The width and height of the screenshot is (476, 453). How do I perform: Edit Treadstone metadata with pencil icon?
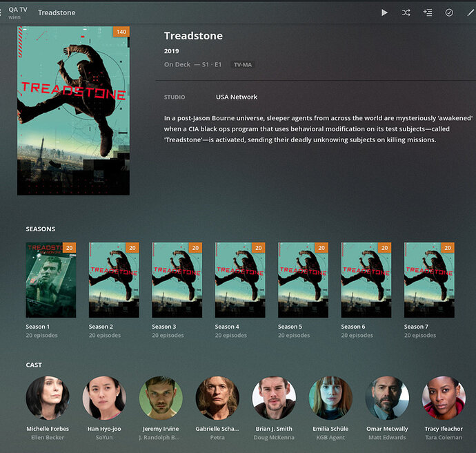coord(470,12)
